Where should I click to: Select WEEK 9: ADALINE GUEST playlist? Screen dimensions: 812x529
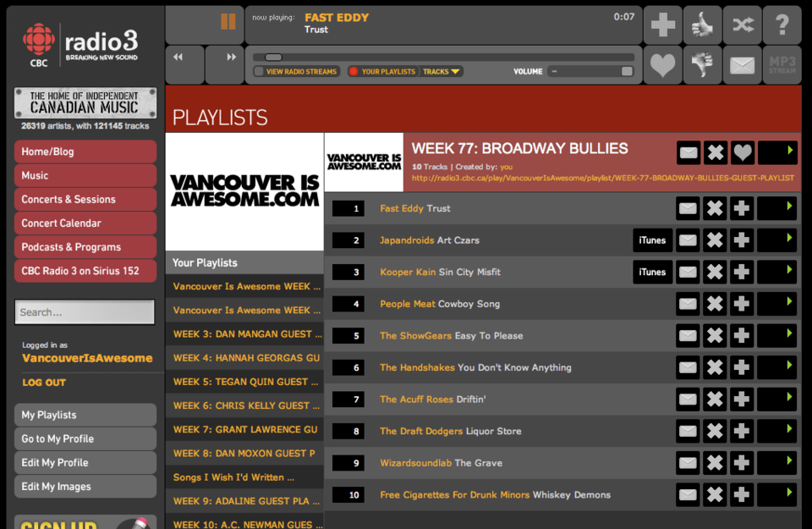245,501
